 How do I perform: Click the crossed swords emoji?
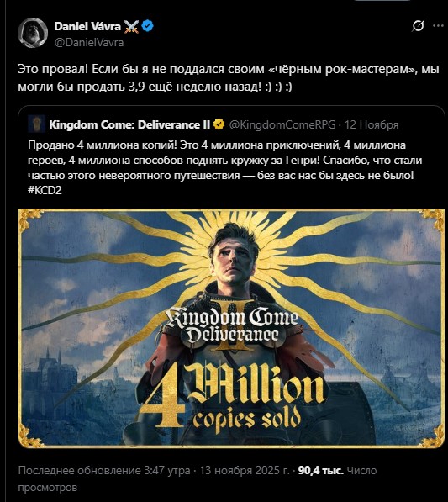click(x=131, y=26)
